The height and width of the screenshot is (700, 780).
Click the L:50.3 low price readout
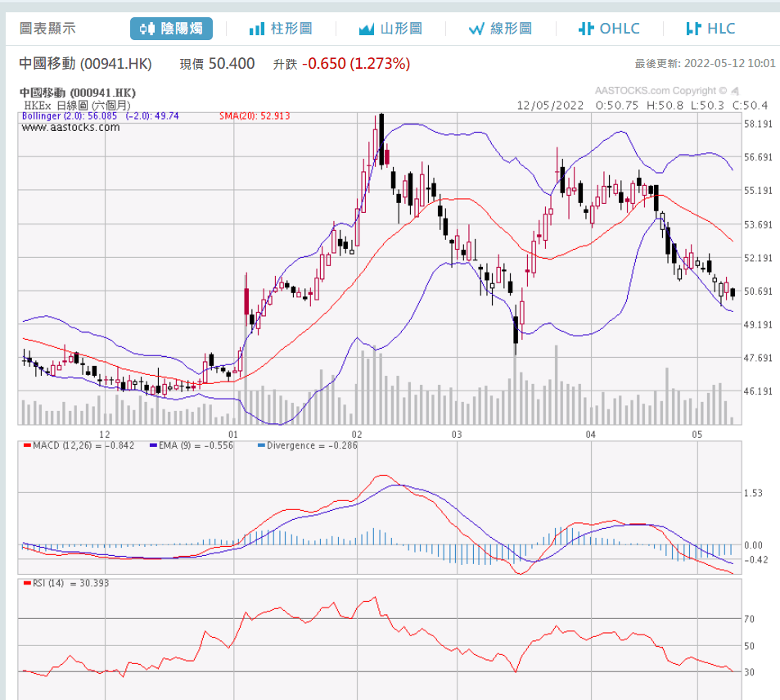(707, 106)
